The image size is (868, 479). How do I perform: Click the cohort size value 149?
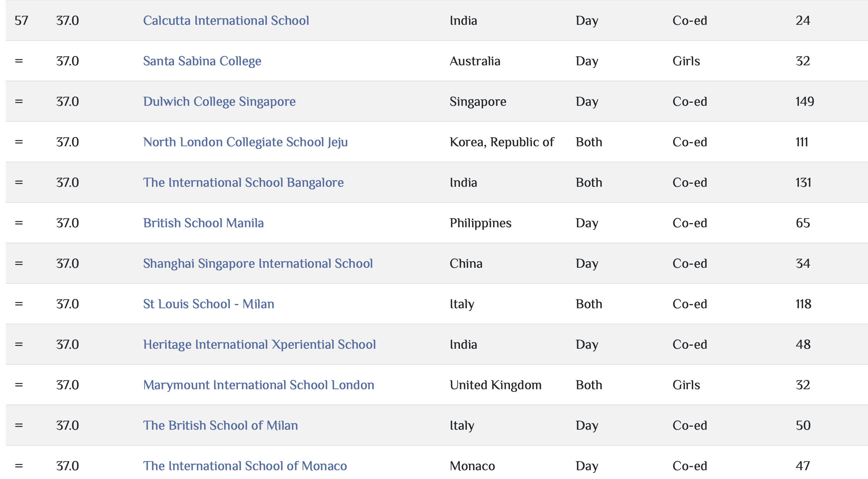point(805,102)
